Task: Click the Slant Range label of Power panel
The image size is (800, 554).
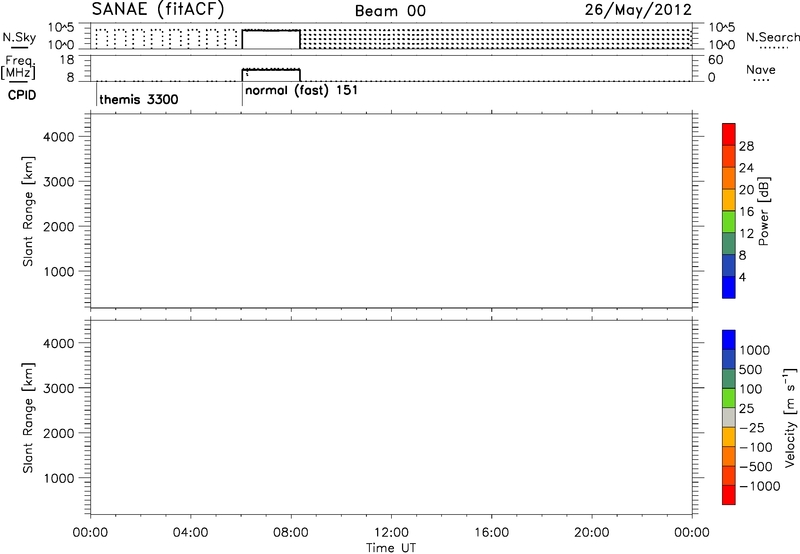Action: pyautogui.click(x=28, y=211)
